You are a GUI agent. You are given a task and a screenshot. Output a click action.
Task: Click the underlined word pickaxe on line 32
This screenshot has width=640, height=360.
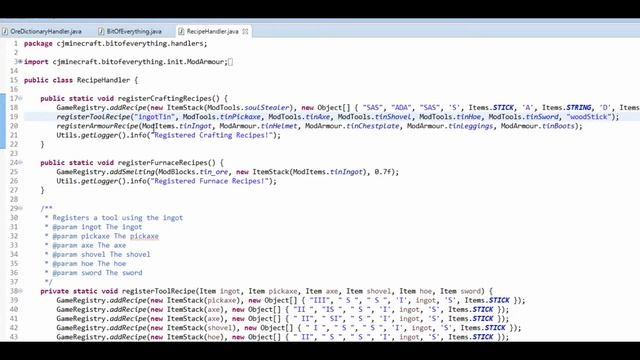pos(144,236)
